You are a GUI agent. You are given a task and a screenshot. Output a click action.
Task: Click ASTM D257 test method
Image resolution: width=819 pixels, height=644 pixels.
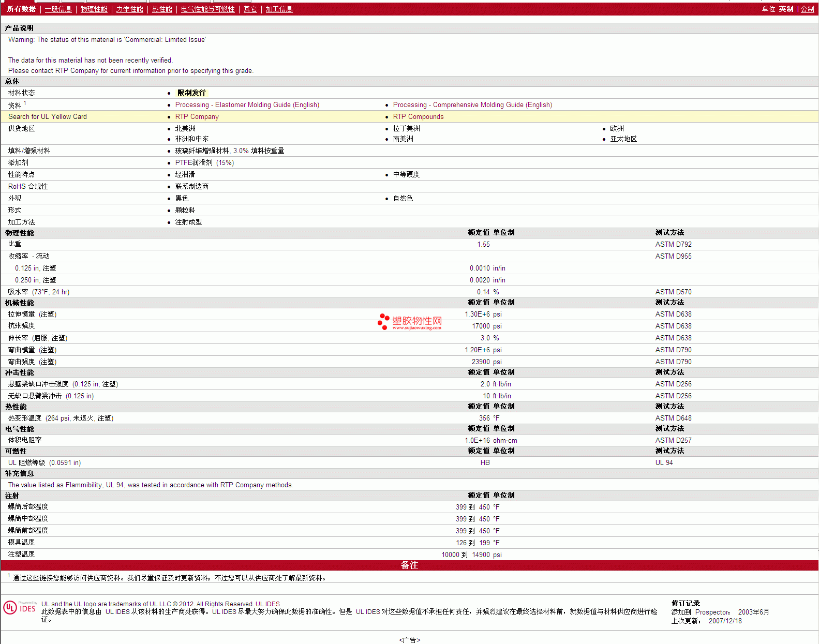(673, 440)
